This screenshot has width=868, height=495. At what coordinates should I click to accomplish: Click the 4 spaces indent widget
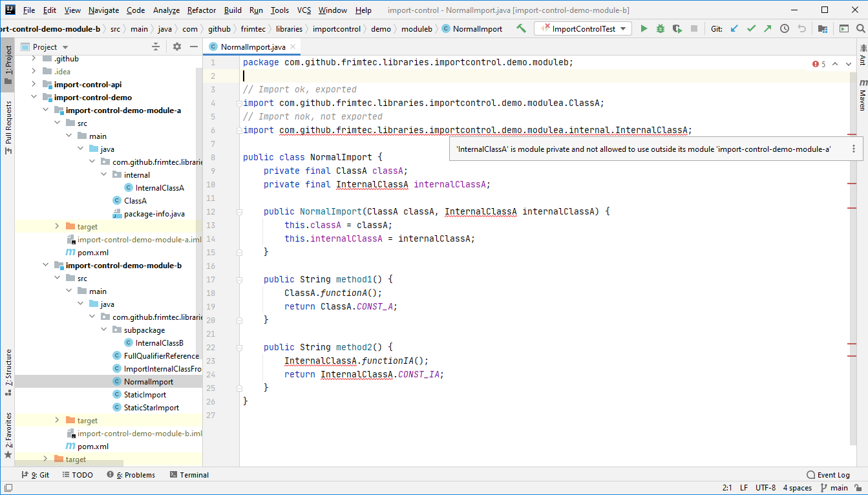tap(798, 488)
